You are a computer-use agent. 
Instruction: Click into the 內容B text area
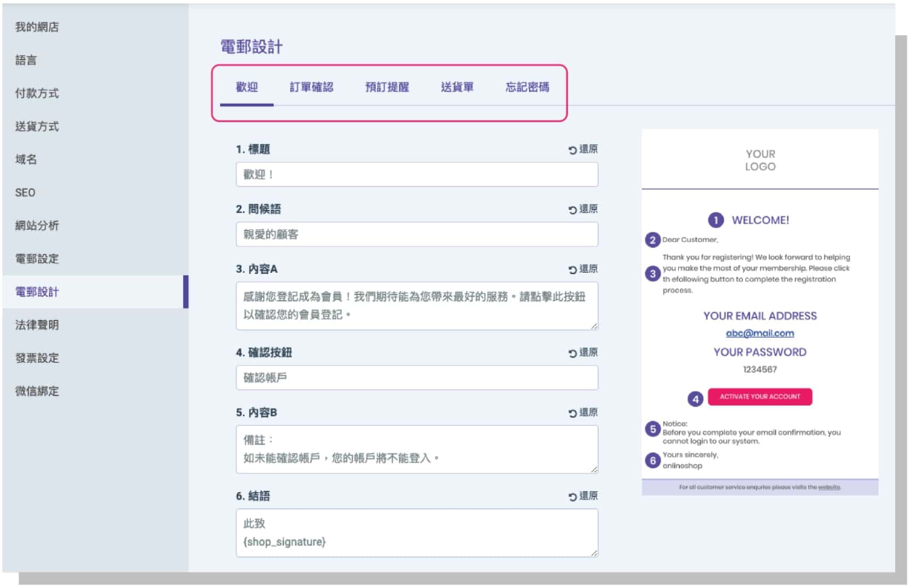pyautogui.click(x=417, y=449)
